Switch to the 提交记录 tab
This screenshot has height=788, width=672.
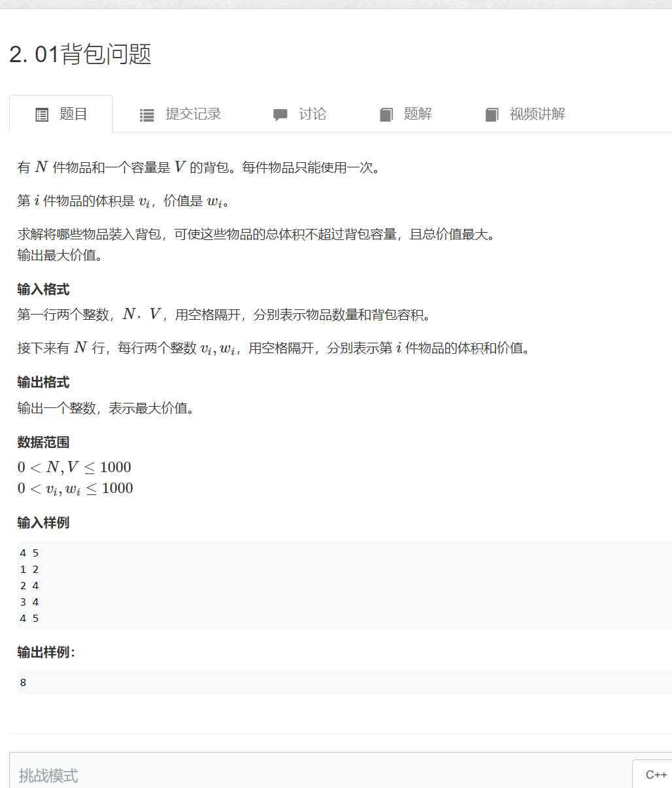(x=180, y=114)
